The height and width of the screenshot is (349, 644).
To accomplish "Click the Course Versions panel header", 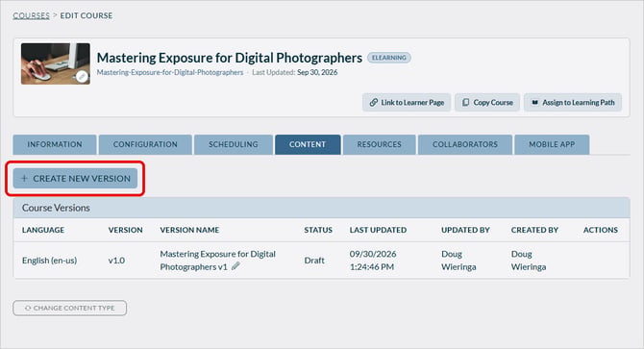I will (322, 208).
